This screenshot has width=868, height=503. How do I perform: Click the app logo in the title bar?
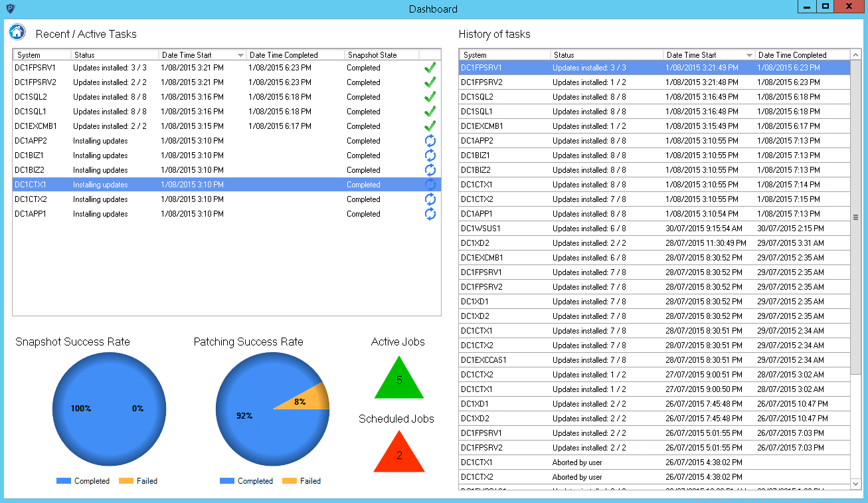(x=10, y=9)
